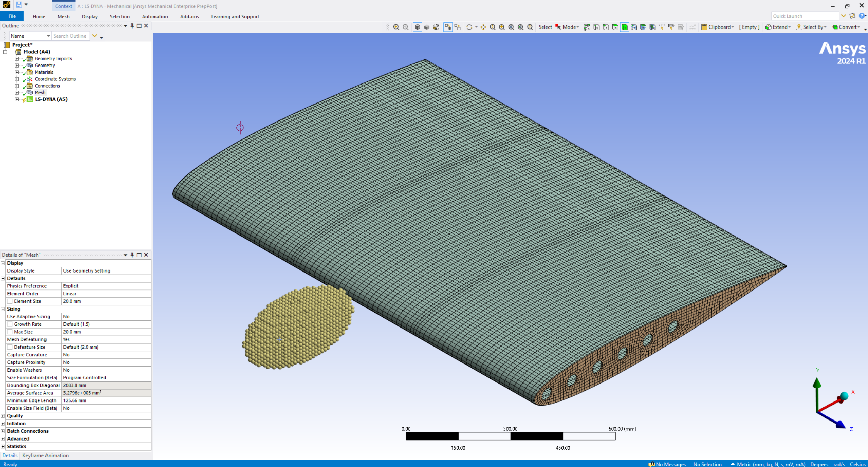Activate the Zoom tool

(493, 27)
